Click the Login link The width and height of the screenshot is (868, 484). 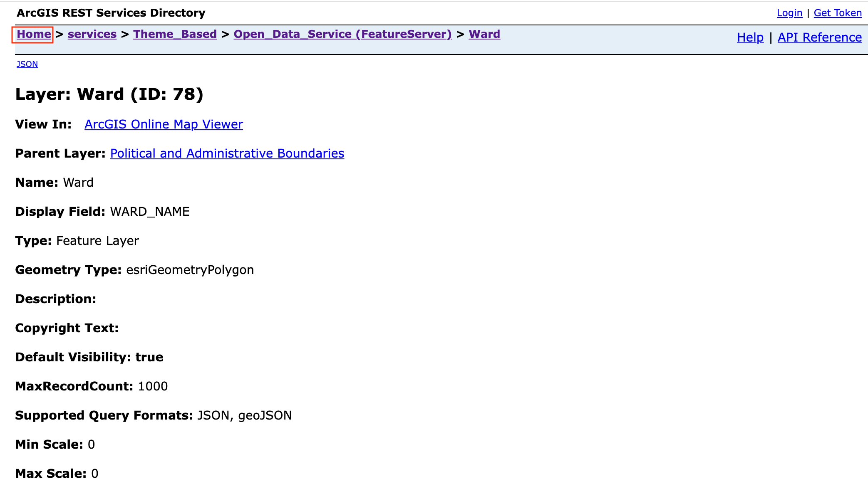[x=789, y=13]
